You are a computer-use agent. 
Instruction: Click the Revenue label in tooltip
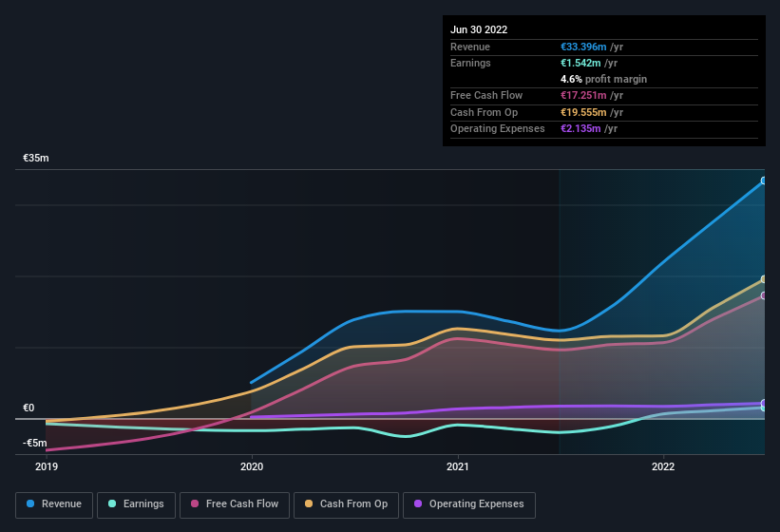[470, 47]
